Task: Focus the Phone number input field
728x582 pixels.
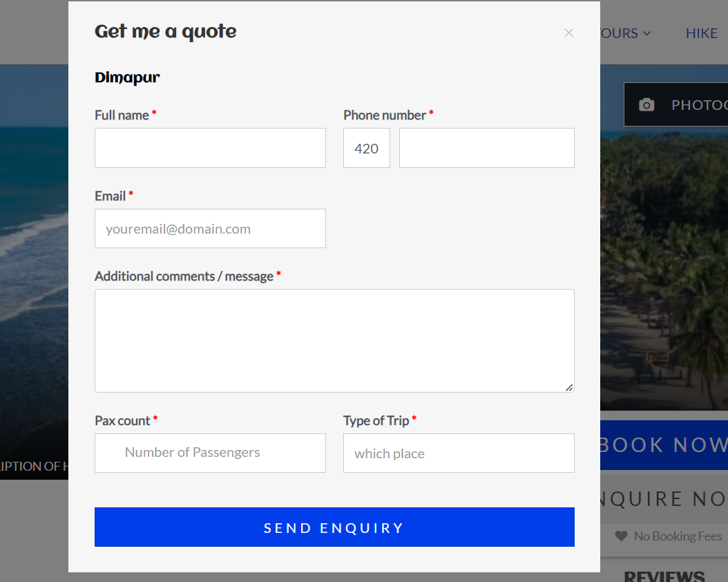Action: (486, 148)
